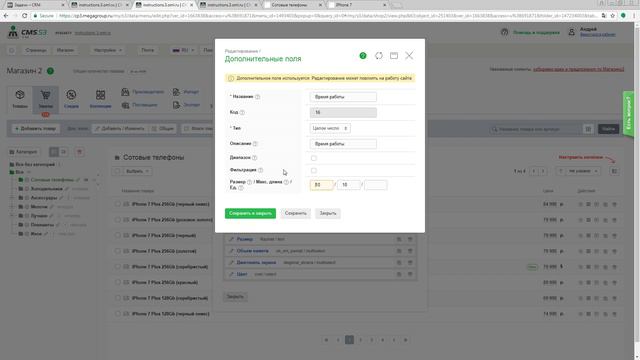This screenshot has width=640, height=360.
Task: Tick the select-all checkbox beside Выбрать
Action: pyautogui.click(x=118, y=171)
